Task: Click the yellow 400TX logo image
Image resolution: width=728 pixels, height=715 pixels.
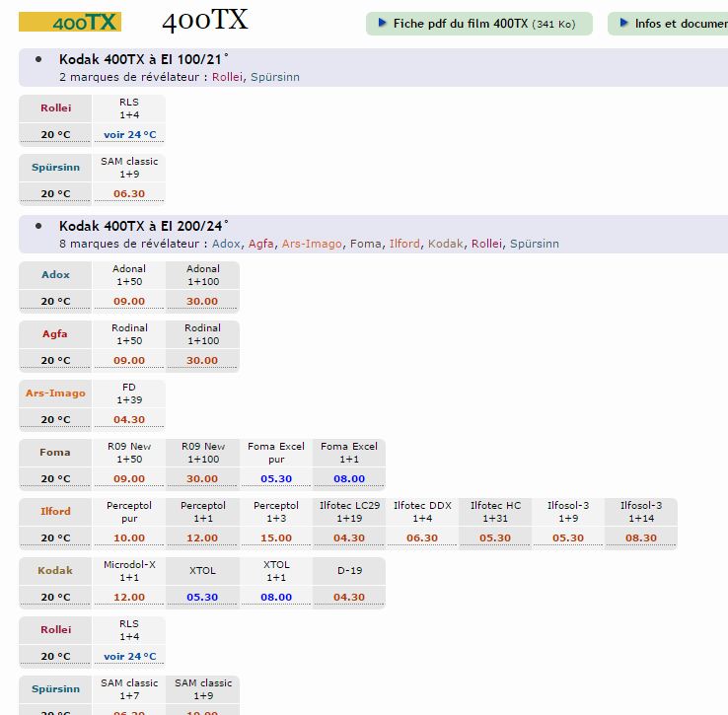Action: (x=69, y=22)
